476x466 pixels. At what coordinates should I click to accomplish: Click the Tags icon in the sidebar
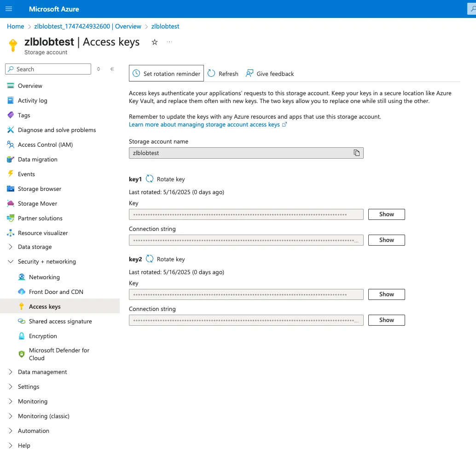(11, 115)
